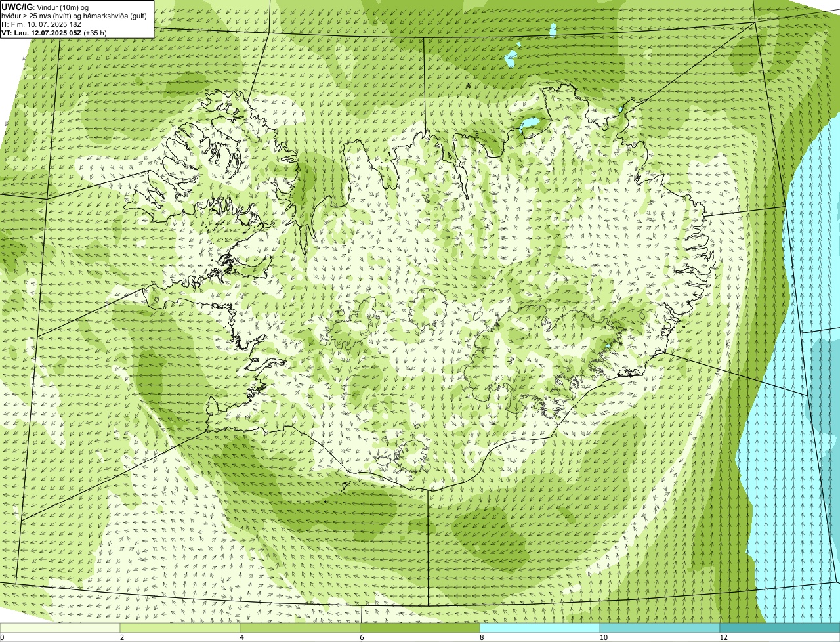840x642 pixels.
Task: Click the 2–4 m/s light green legend swatch
Action: click(x=180, y=628)
